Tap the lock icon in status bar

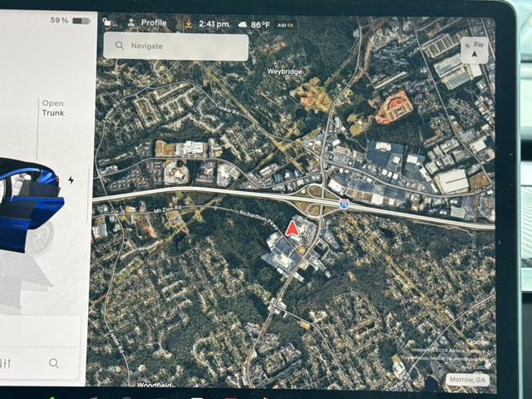108,23
